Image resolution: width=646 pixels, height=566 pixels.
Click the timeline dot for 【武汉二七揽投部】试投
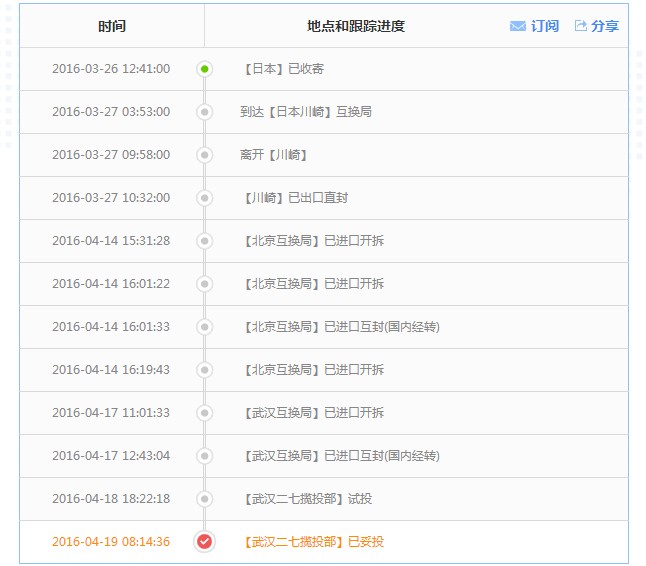tap(204, 499)
